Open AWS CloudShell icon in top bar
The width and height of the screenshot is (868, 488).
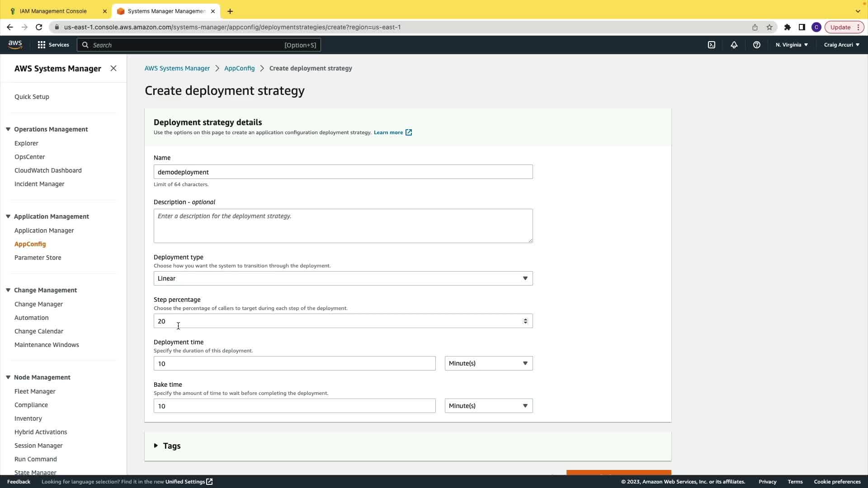pyautogui.click(x=712, y=45)
